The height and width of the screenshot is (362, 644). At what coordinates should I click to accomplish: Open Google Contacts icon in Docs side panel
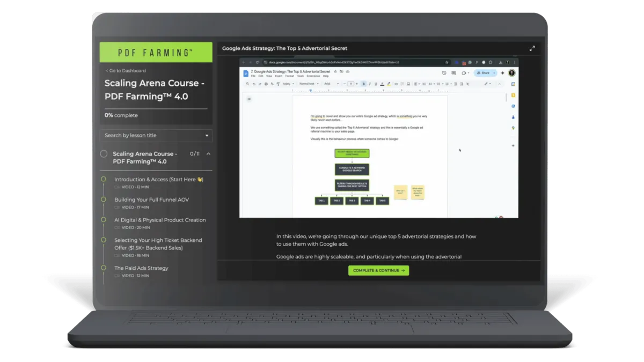click(513, 117)
